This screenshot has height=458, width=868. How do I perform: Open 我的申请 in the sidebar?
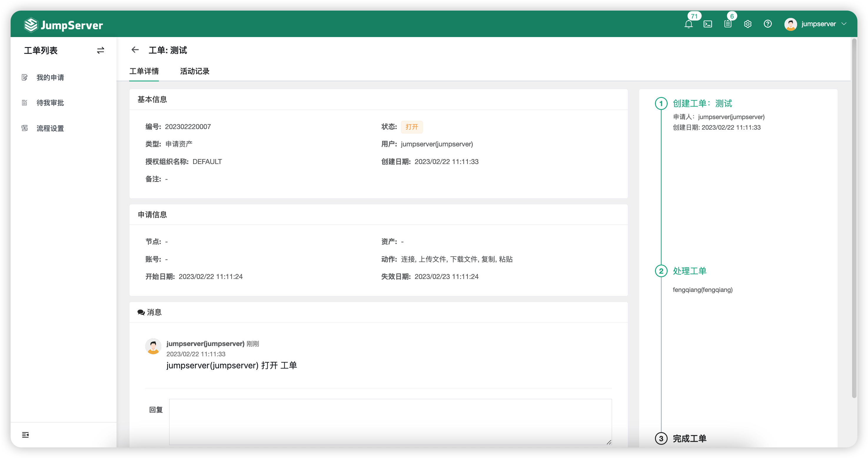click(50, 77)
